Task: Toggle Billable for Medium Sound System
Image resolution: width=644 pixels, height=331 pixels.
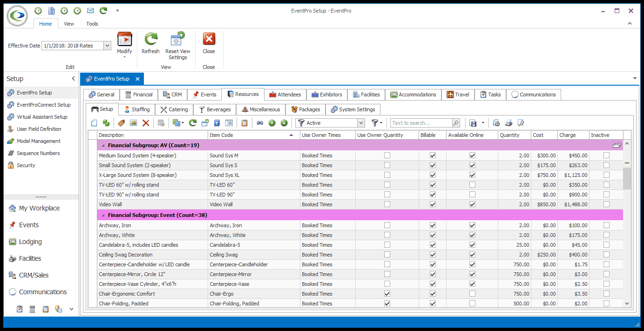Action: pos(433,155)
